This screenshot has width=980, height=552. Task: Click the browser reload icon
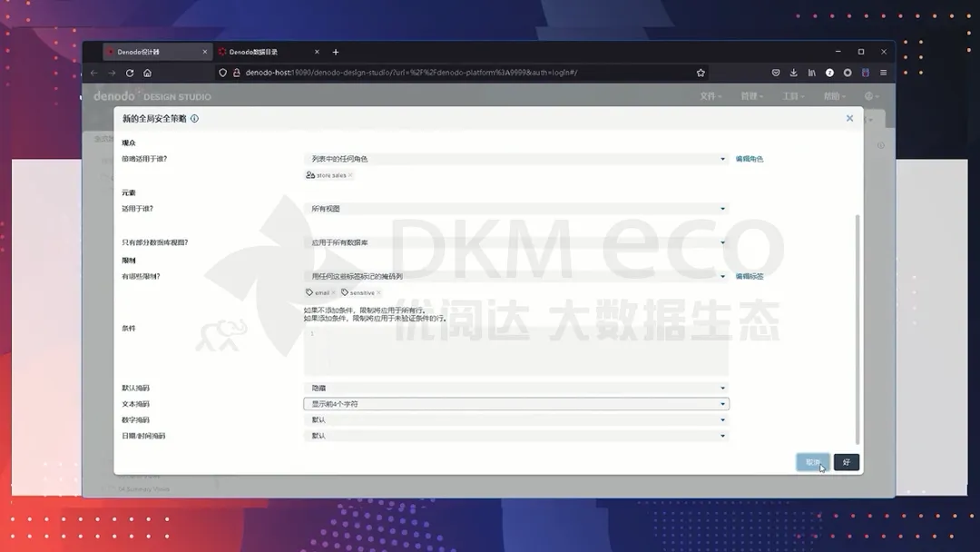[x=130, y=73]
